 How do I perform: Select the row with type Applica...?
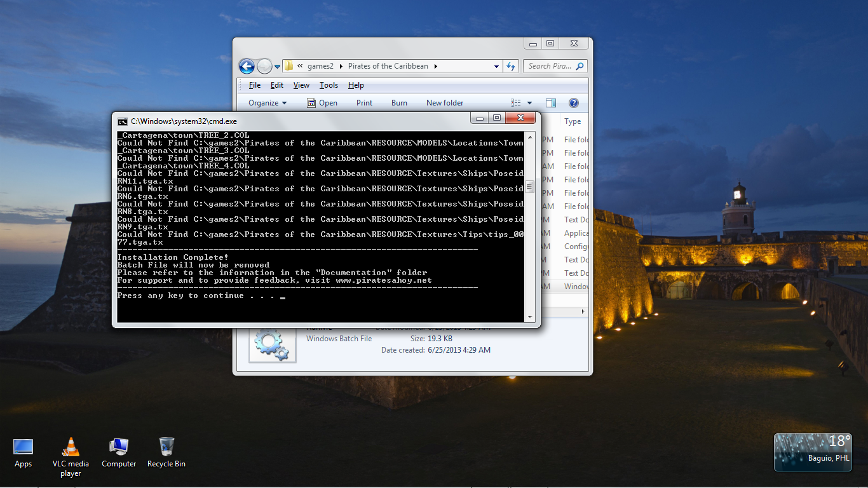[564, 233]
